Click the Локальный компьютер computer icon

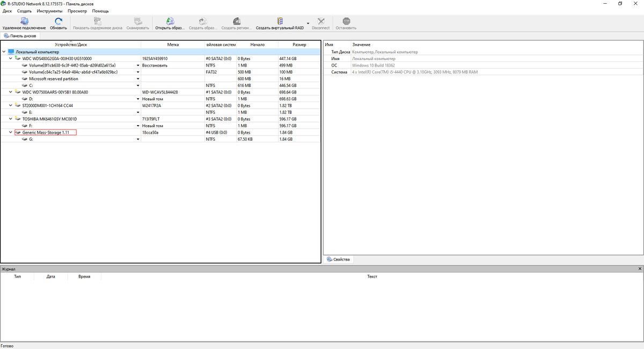click(x=11, y=52)
